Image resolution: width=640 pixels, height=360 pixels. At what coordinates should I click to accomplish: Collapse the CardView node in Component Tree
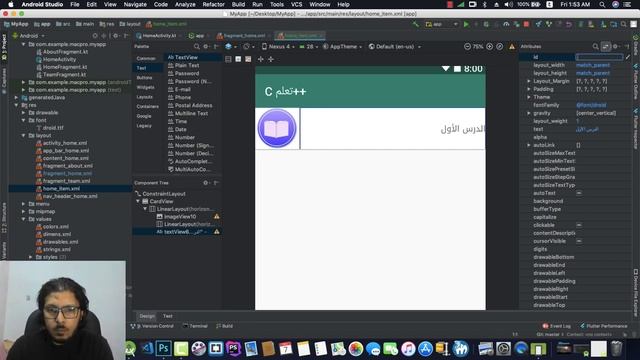pyautogui.click(x=138, y=201)
